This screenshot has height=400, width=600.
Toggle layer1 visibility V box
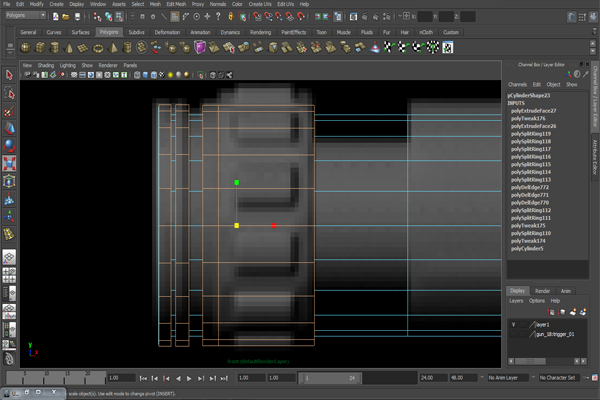coord(514,325)
